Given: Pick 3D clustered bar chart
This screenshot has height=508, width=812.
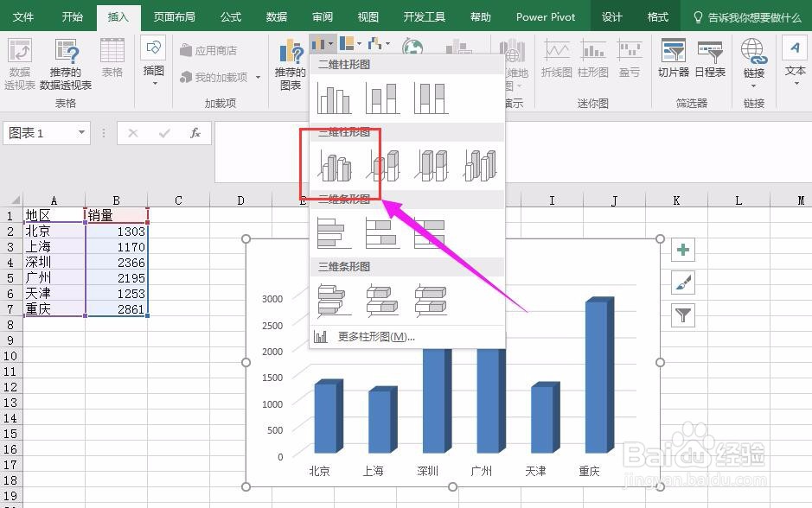Looking at the screenshot, I should (x=334, y=301).
